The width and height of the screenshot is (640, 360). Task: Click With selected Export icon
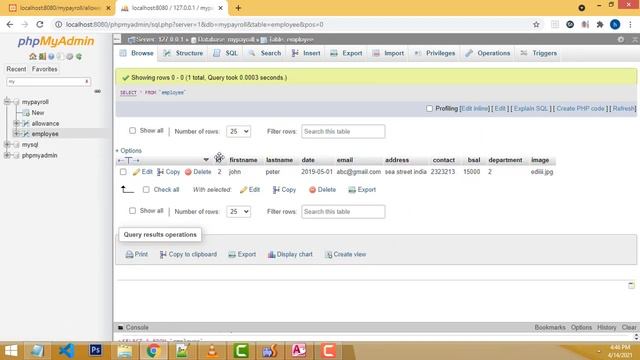click(352, 190)
